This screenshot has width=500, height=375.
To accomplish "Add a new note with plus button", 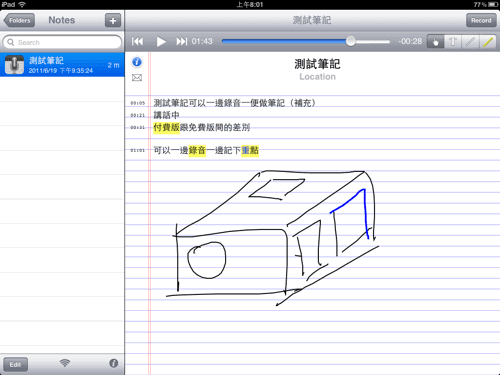I will pos(113,21).
